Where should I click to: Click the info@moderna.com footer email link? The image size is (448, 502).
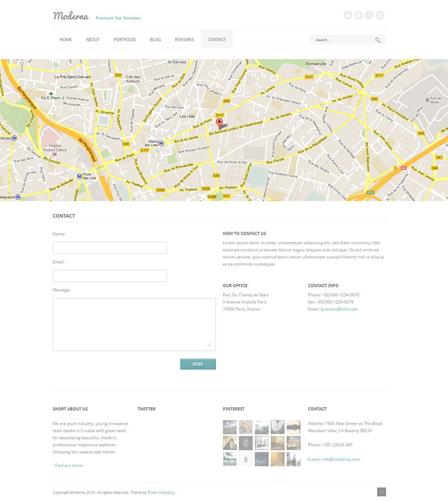[x=340, y=460]
